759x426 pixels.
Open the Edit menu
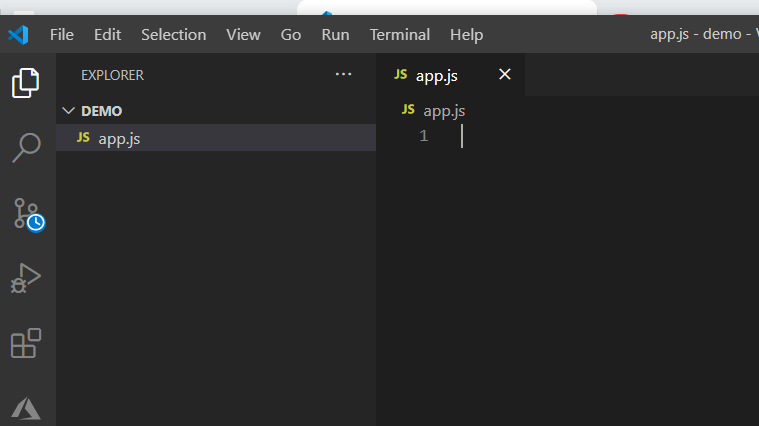click(x=107, y=34)
